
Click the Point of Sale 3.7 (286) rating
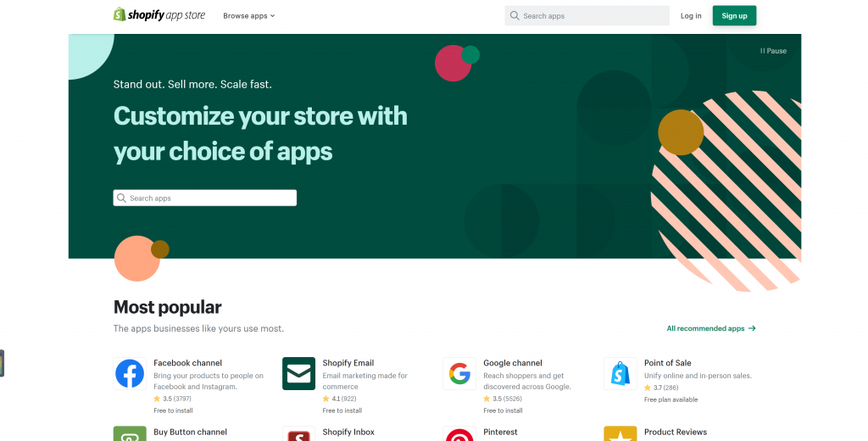click(x=661, y=388)
